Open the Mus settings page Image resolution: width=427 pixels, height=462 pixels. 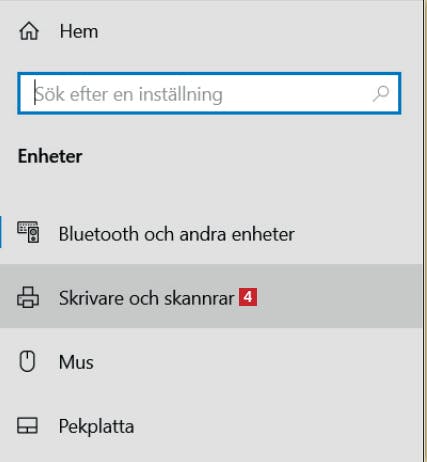tap(76, 362)
